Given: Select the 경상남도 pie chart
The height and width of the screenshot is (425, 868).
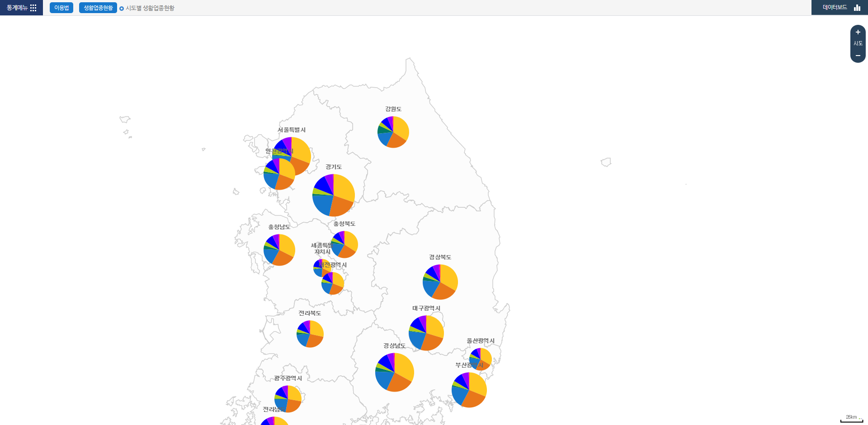Looking at the screenshot, I should (x=395, y=372).
